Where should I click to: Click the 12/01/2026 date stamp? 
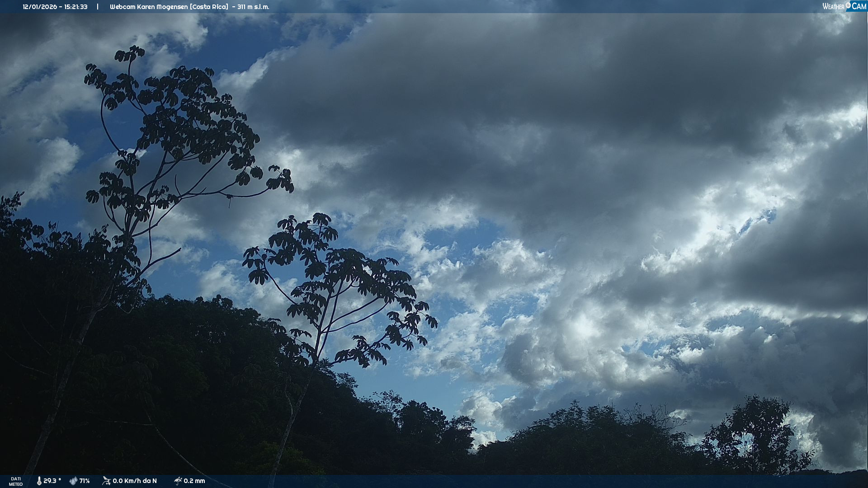pos(40,7)
